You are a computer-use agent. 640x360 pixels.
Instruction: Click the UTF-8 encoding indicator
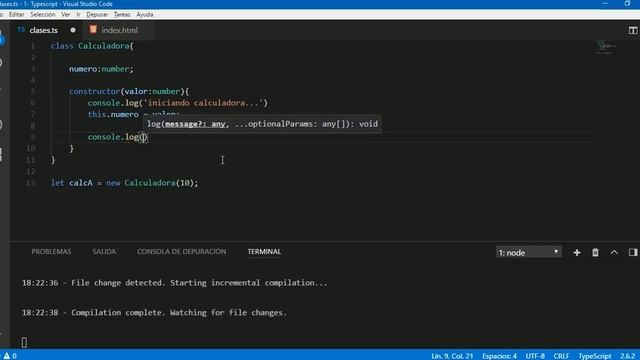pyautogui.click(x=535, y=356)
